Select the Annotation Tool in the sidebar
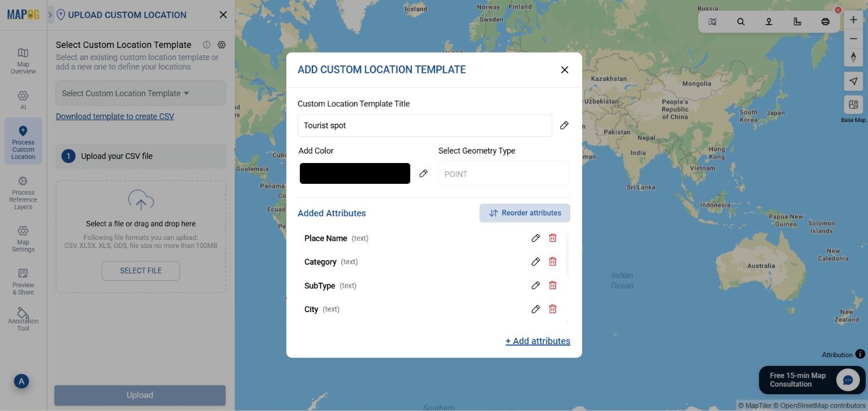This screenshot has width=868, height=411. coord(23,319)
